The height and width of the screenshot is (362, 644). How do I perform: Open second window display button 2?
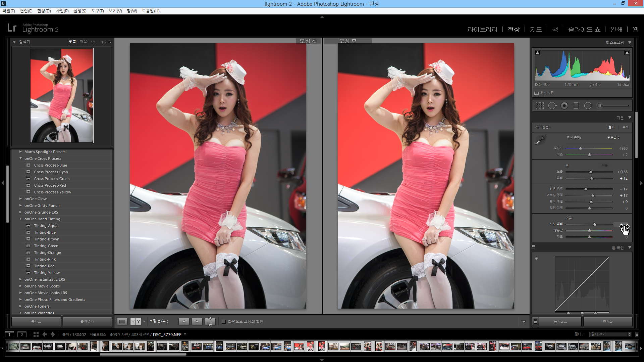(x=22, y=334)
